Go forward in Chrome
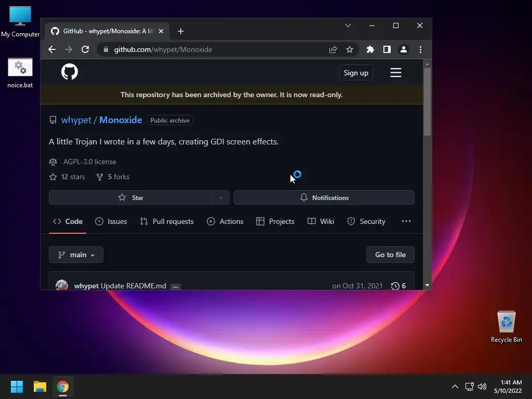 69,49
